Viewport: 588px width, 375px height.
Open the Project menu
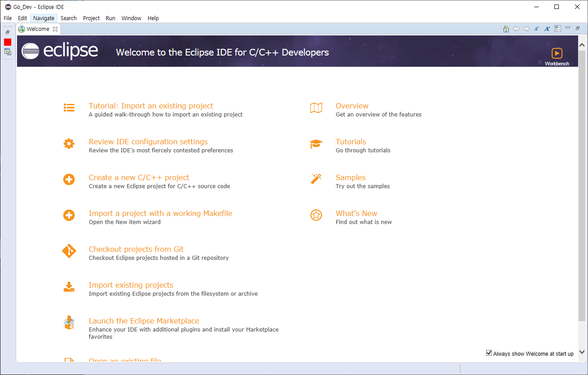click(x=91, y=18)
